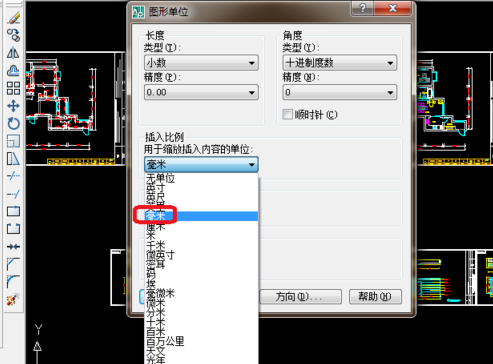Select the Scale tool
This screenshot has height=364, width=493.
click(13, 141)
